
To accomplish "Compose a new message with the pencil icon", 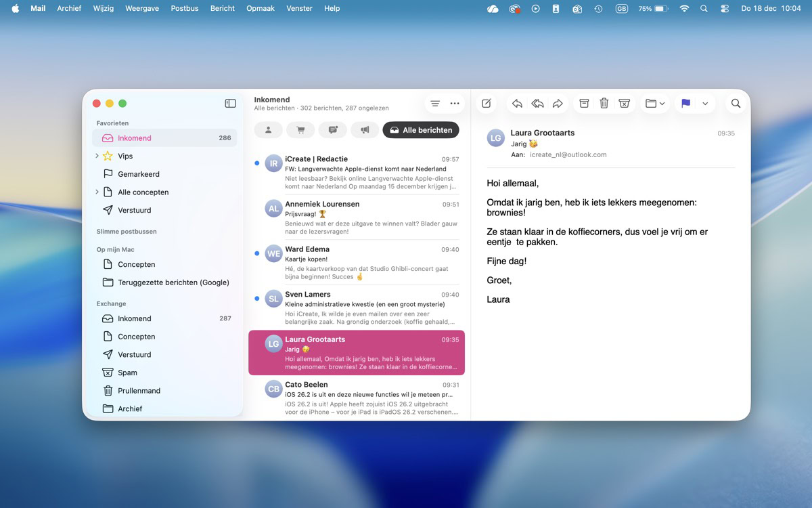I will click(486, 104).
